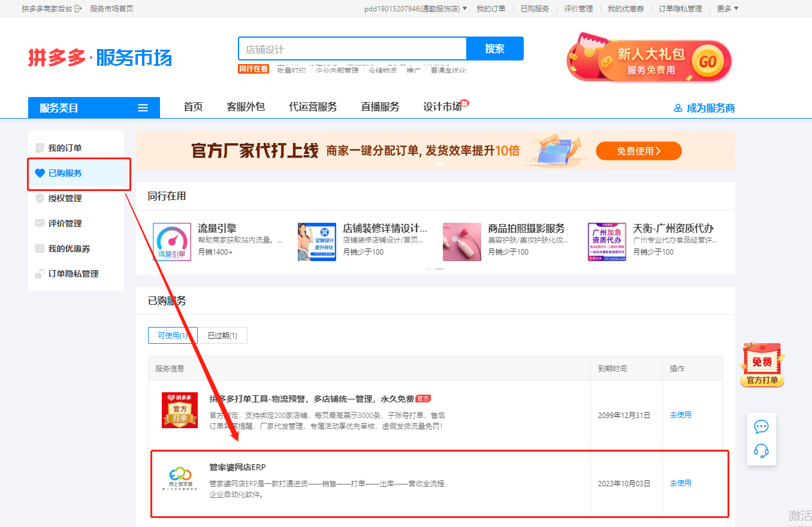Open the chat bubble icon on right panel
Image resolution: width=812 pixels, height=527 pixels.
point(761,427)
